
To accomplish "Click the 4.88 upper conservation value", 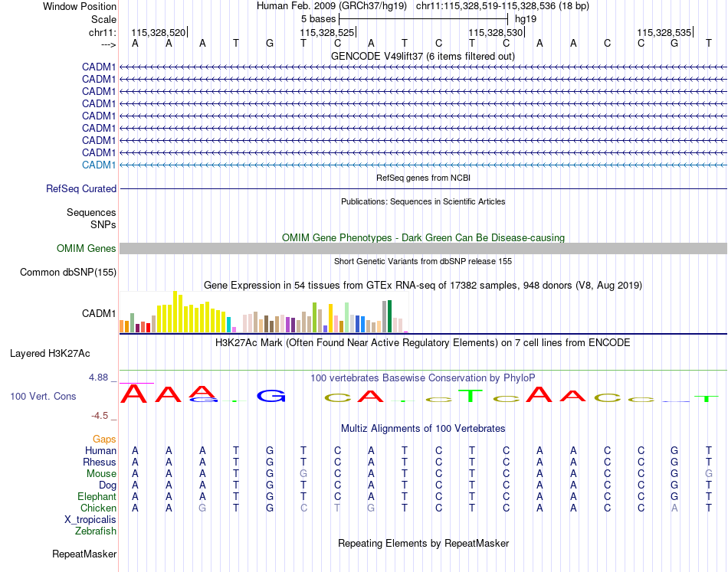I will (x=98, y=378).
